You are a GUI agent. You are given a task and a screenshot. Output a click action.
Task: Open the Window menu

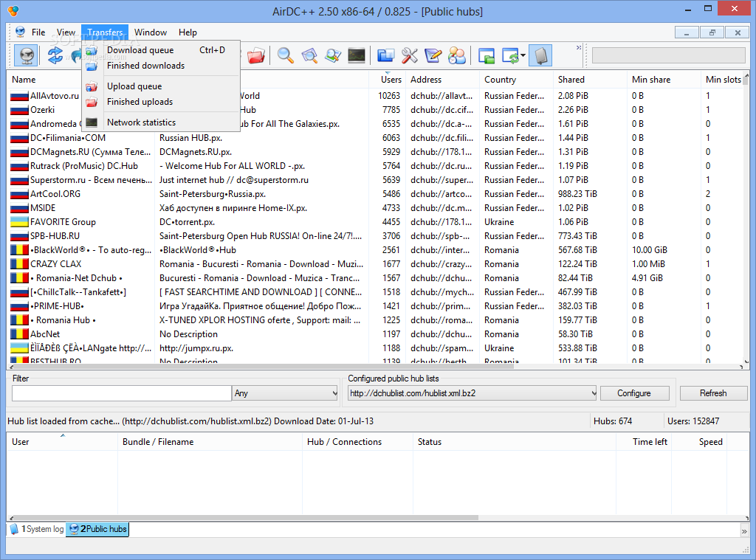151,32
